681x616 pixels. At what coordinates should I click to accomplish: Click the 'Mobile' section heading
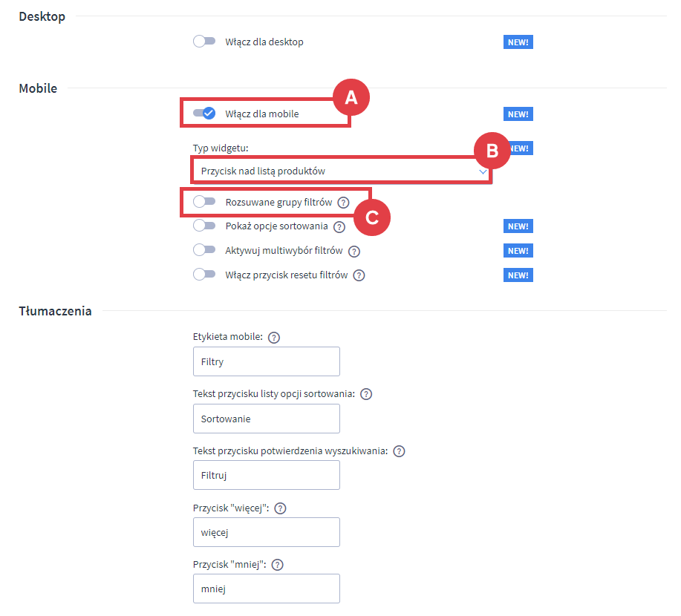click(x=38, y=88)
